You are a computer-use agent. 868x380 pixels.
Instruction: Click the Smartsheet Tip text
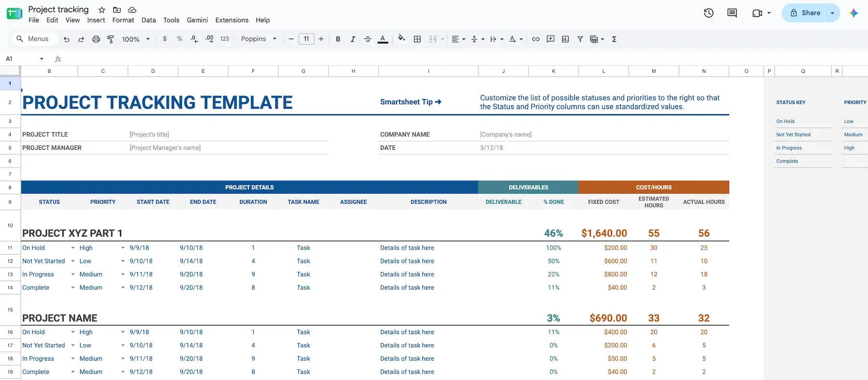410,102
